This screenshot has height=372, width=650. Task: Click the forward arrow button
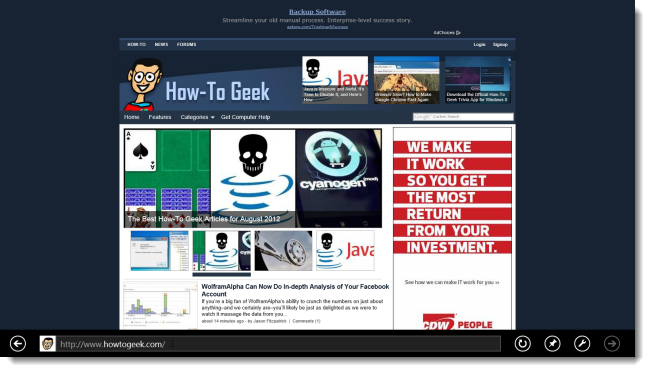pyautogui.click(x=612, y=344)
